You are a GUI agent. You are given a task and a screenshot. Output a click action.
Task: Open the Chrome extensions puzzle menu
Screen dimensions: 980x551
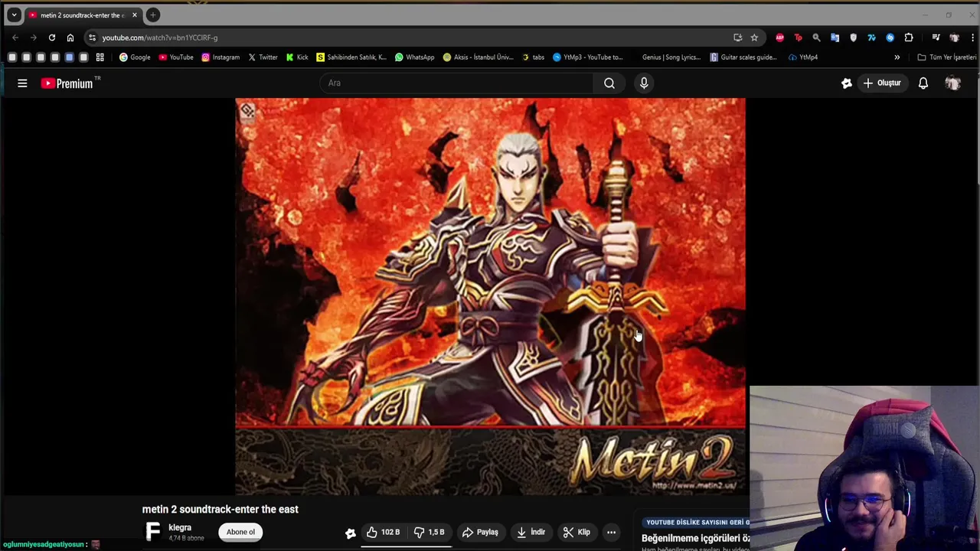(x=909, y=37)
